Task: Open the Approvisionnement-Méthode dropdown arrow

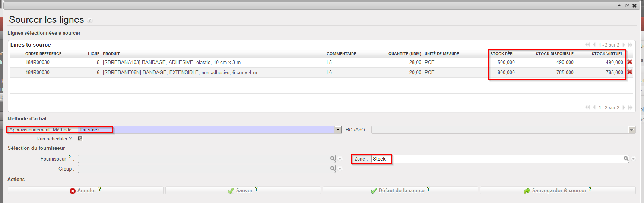Action: [338, 130]
